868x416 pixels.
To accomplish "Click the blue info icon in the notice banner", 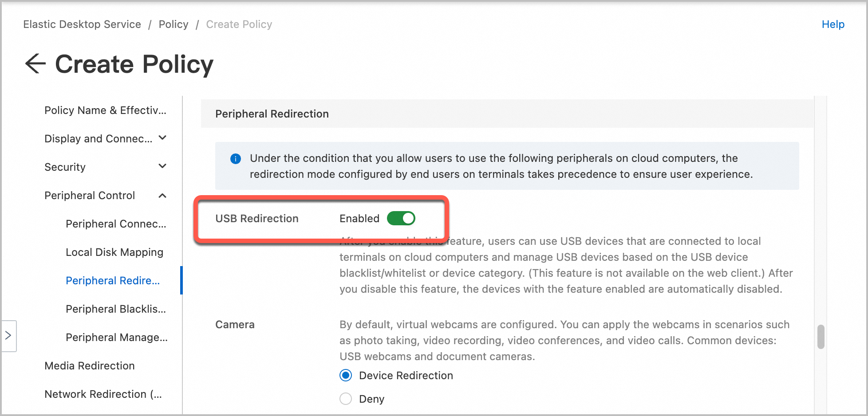I will click(x=236, y=158).
